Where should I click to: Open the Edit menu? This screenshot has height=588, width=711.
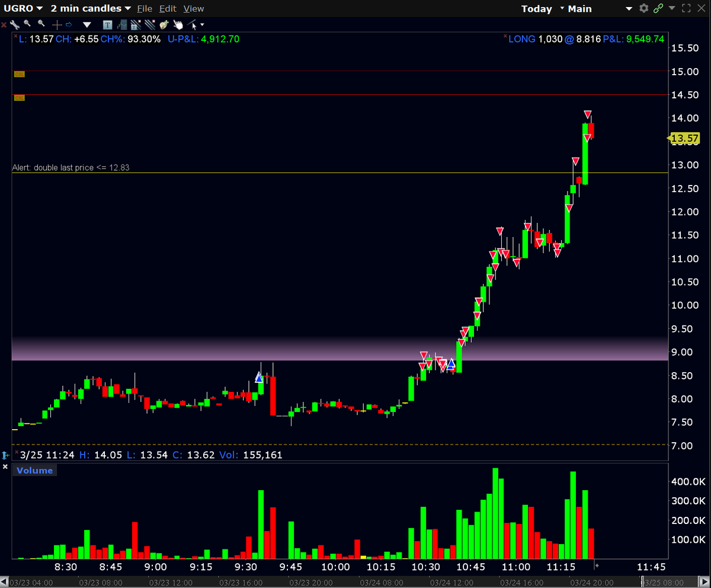(x=168, y=8)
